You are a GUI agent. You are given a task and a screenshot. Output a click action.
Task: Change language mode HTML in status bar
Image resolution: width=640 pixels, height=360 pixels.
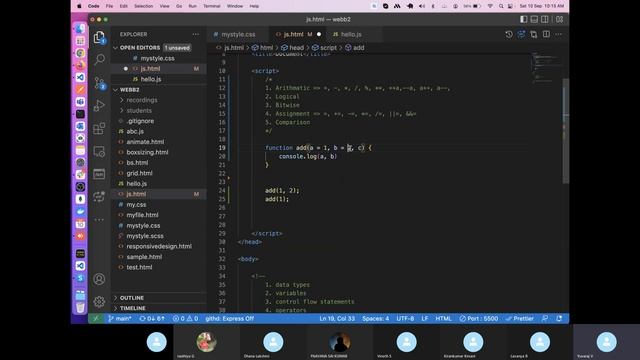443,318
